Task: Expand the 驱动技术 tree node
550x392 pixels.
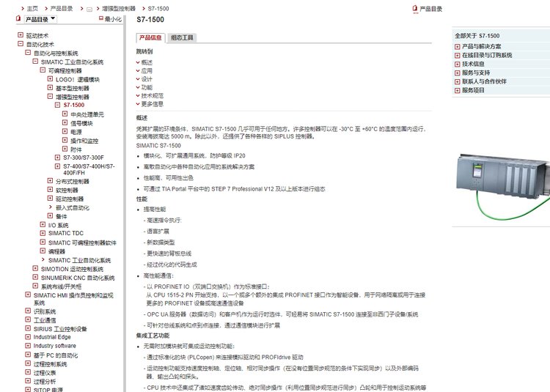Action: (x=21, y=35)
